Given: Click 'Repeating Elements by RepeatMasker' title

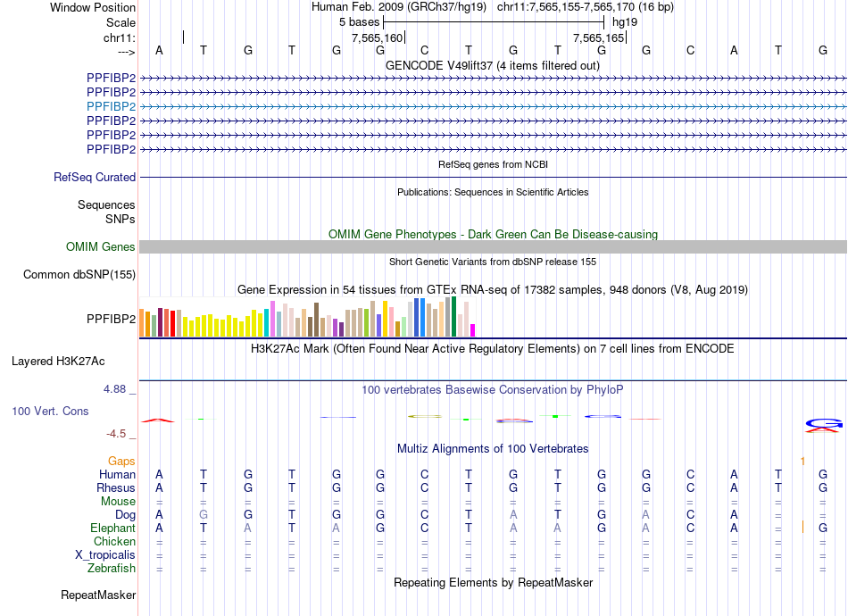Looking at the screenshot, I should tap(493, 583).
